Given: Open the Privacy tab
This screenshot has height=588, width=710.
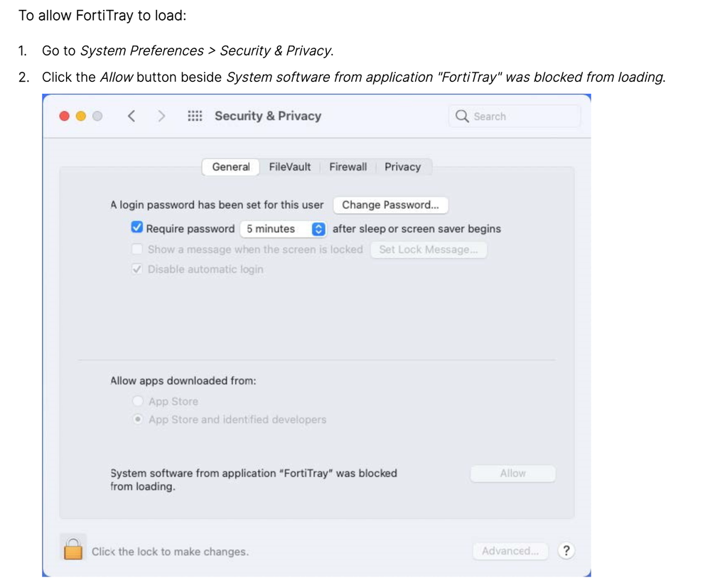Looking at the screenshot, I should [x=402, y=167].
